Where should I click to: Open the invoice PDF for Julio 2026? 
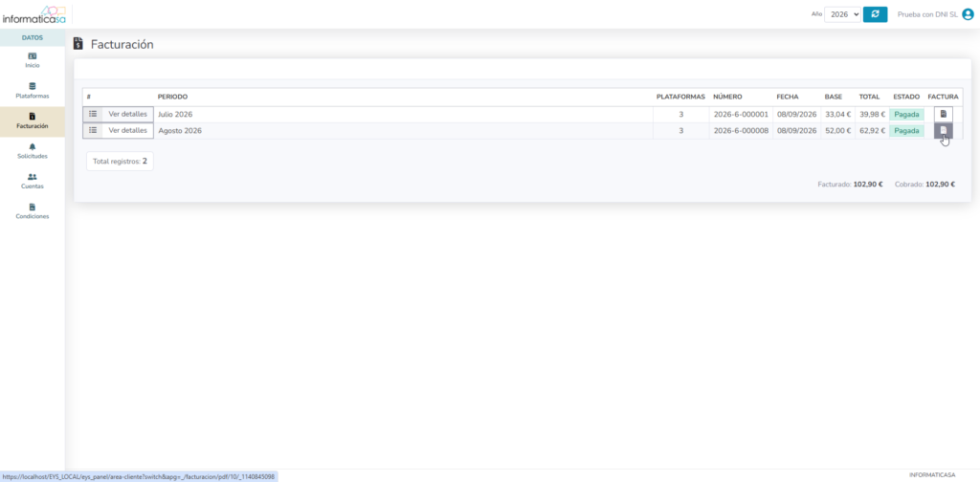pos(943,114)
